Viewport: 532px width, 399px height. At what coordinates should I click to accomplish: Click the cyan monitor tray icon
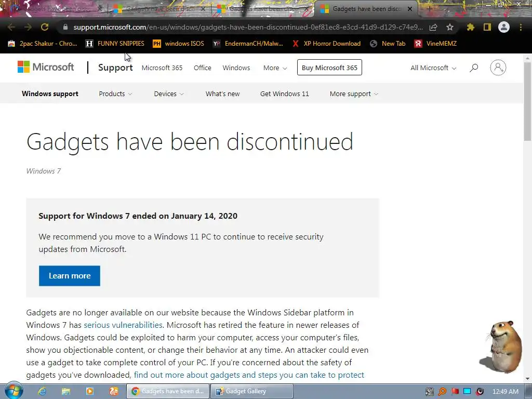[467, 392]
